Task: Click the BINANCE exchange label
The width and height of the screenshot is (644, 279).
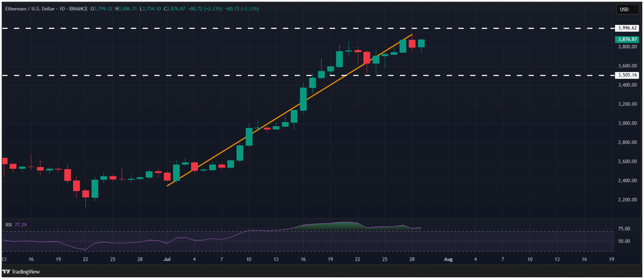Action: (78, 9)
